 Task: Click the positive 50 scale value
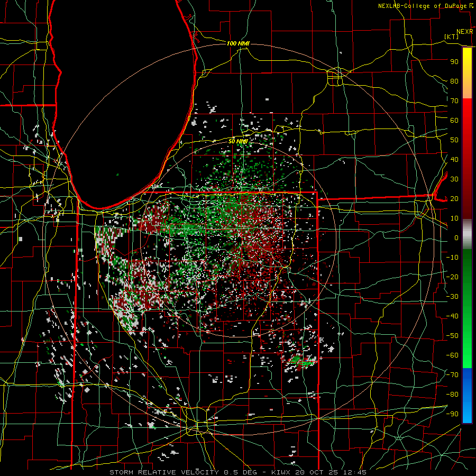coord(454,140)
